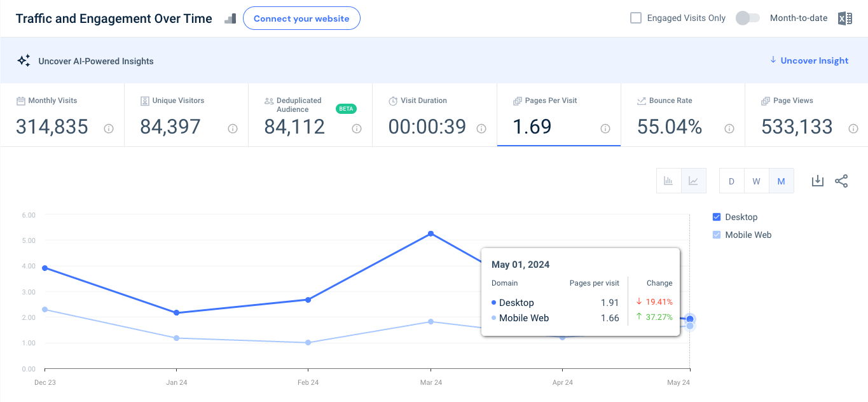The image size is (868, 402).
Task: Click the share chart icon
Action: [841, 181]
